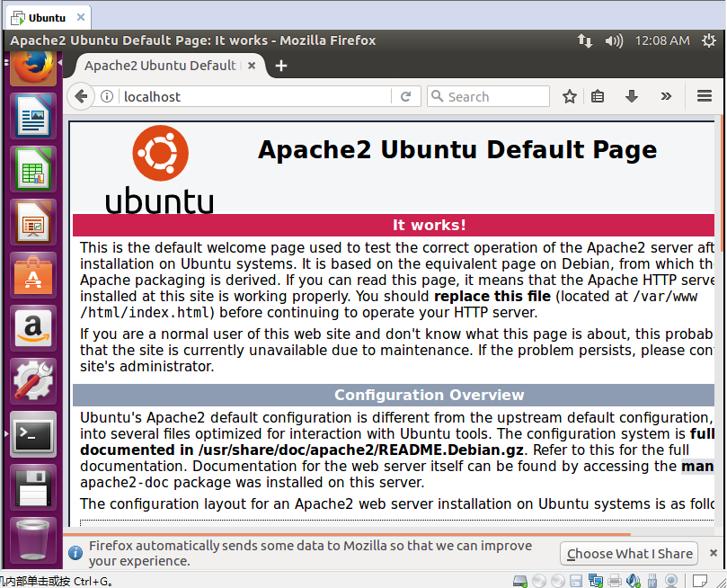
Task: Launch LibreOffice Writer from the launcher
Action: [x=33, y=116]
